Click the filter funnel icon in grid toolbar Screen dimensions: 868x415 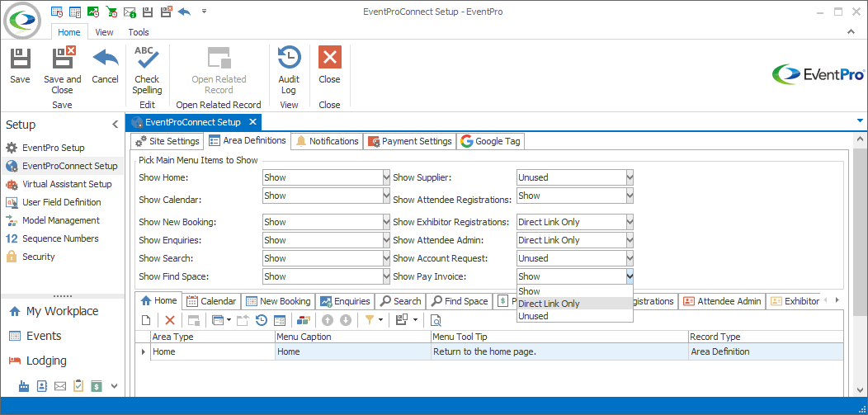[368, 320]
